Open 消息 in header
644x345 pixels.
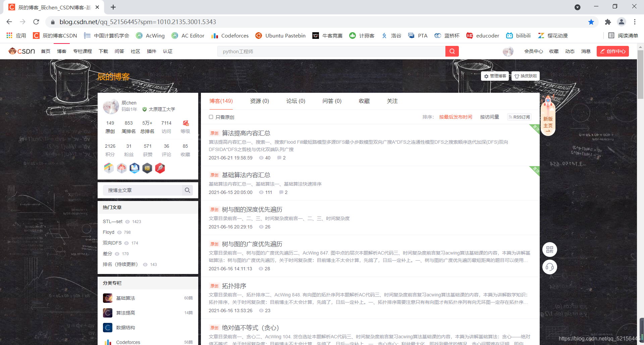click(586, 51)
